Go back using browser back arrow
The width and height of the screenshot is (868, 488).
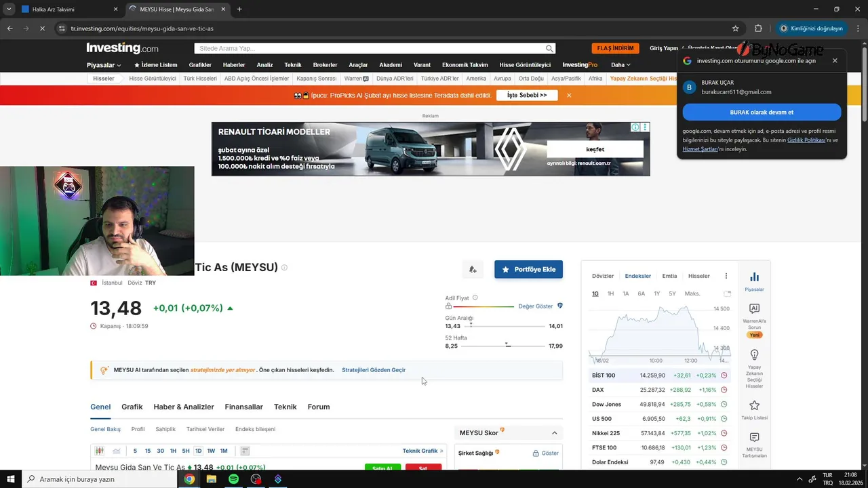pos(9,28)
